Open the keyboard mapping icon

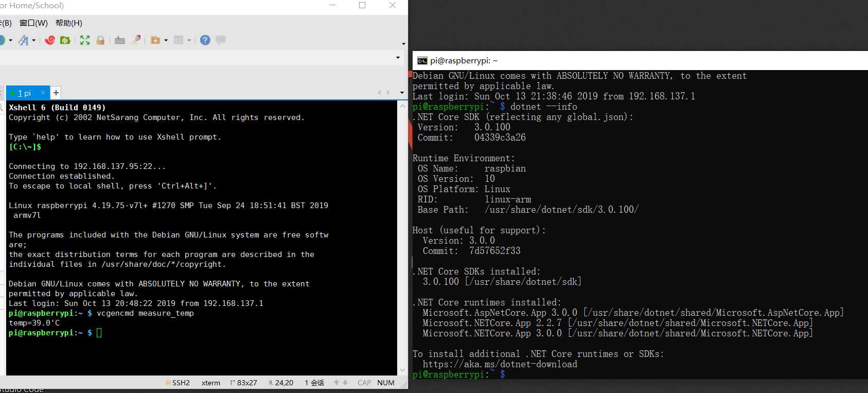(x=120, y=40)
